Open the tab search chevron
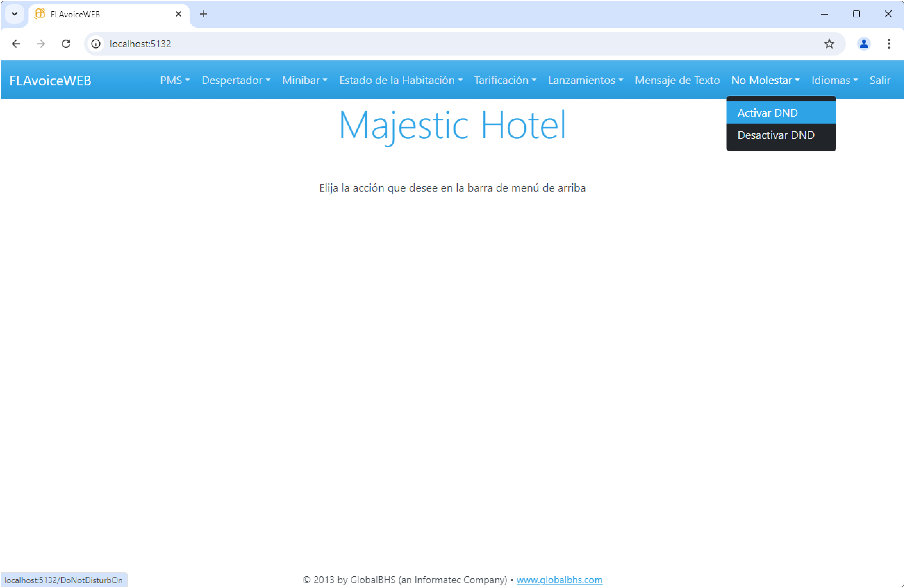Screen dimensions: 905x588 tap(15, 14)
